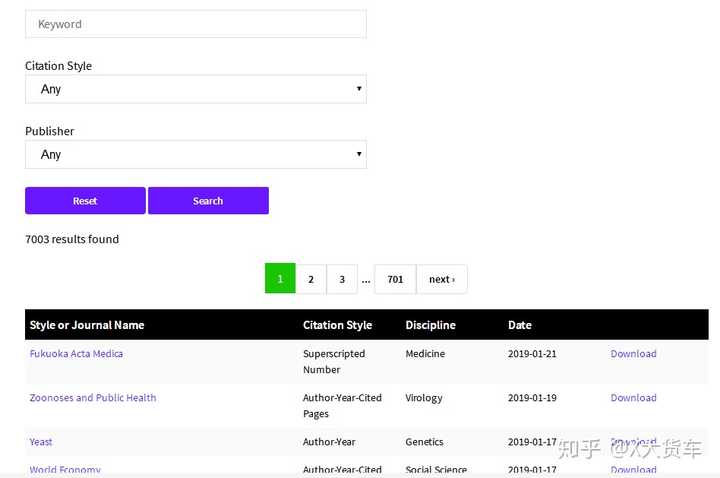Screen dimensions: 720x478
Task: Click the purple Search button
Action: tap(208, 201)
